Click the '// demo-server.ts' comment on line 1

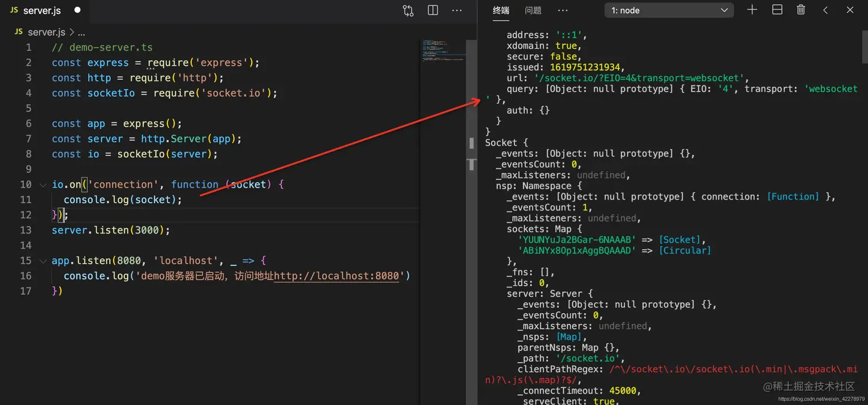pyautogui.click(x=102, y=48)
